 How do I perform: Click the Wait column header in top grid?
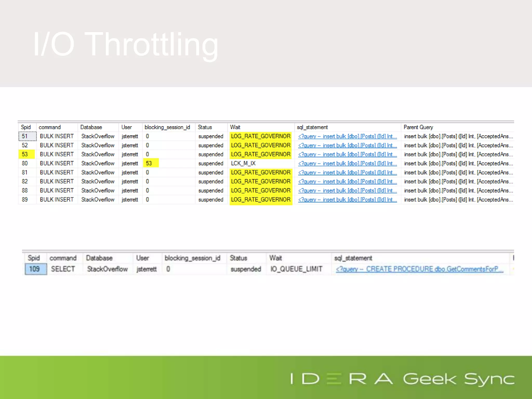(x=235, y=127)
